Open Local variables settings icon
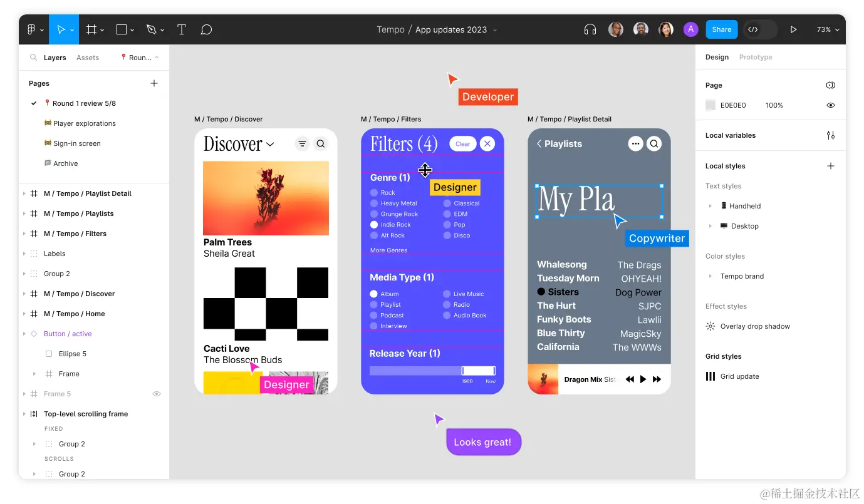Viewport: 864px width, 504px height. pyautogui.click(x=831, y=135)
